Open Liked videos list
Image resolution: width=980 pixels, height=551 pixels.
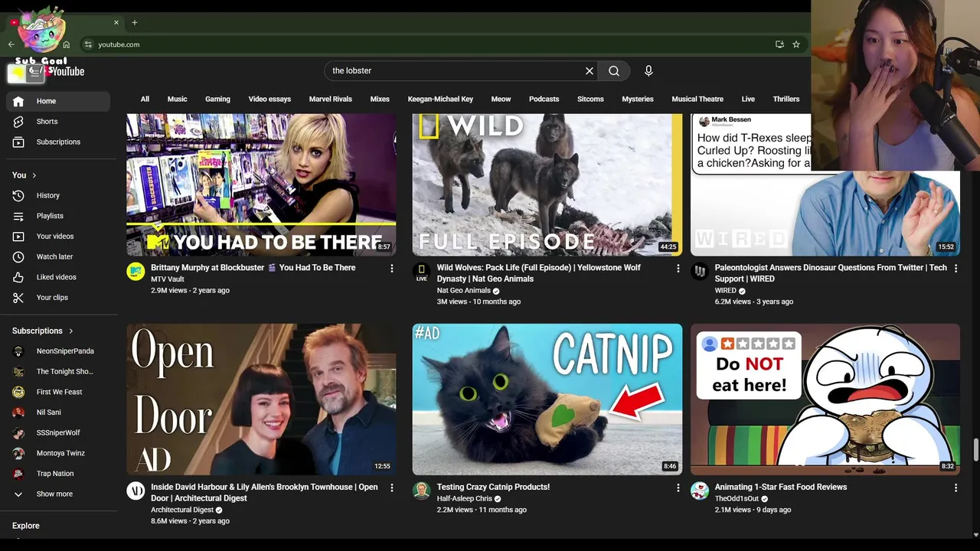pos(58,277)
